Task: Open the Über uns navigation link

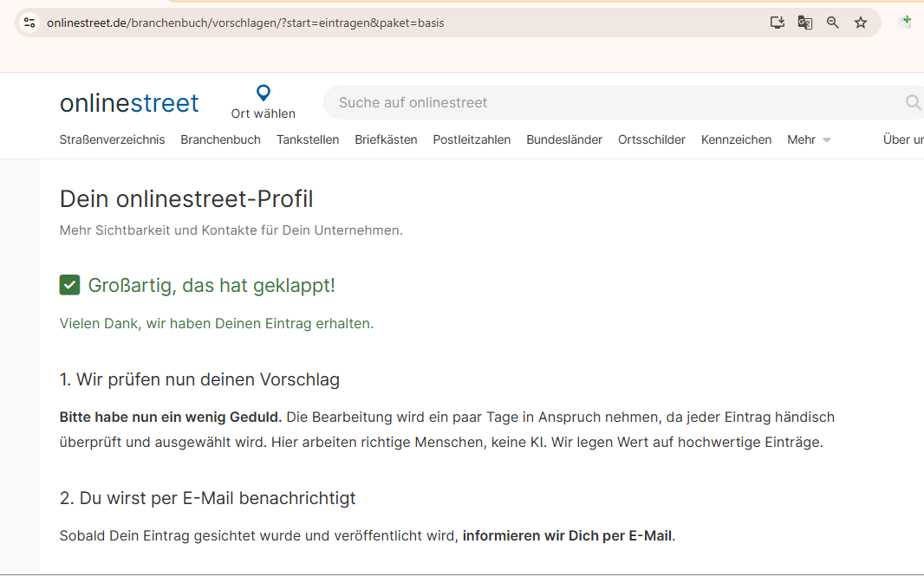Action: click(x=903, y=139)
